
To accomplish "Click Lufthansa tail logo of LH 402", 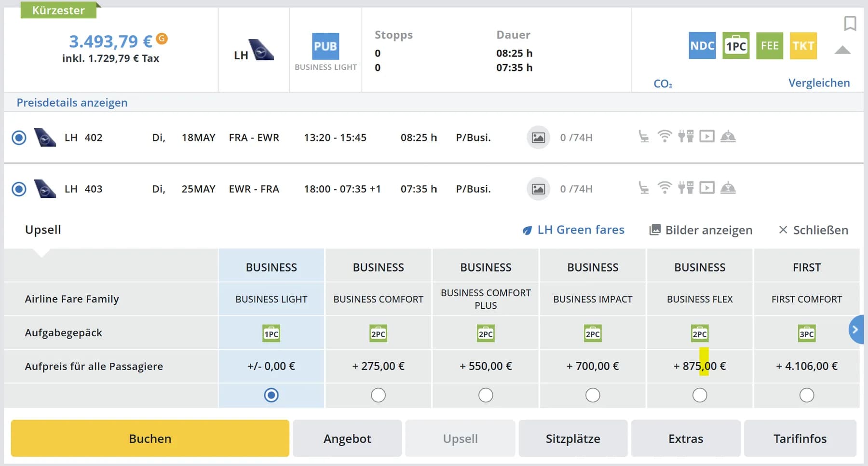I will pyautogui.click(x=45, y=137).
